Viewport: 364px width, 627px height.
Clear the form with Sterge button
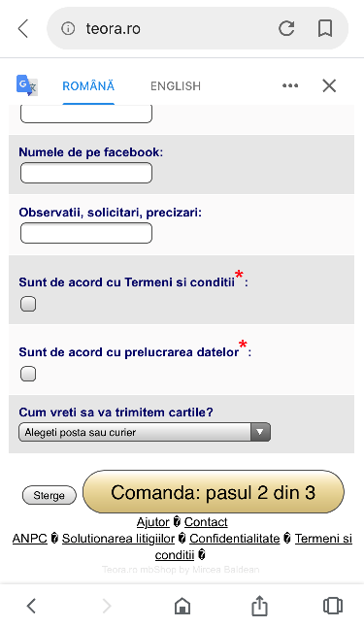(x=49, y=495)
